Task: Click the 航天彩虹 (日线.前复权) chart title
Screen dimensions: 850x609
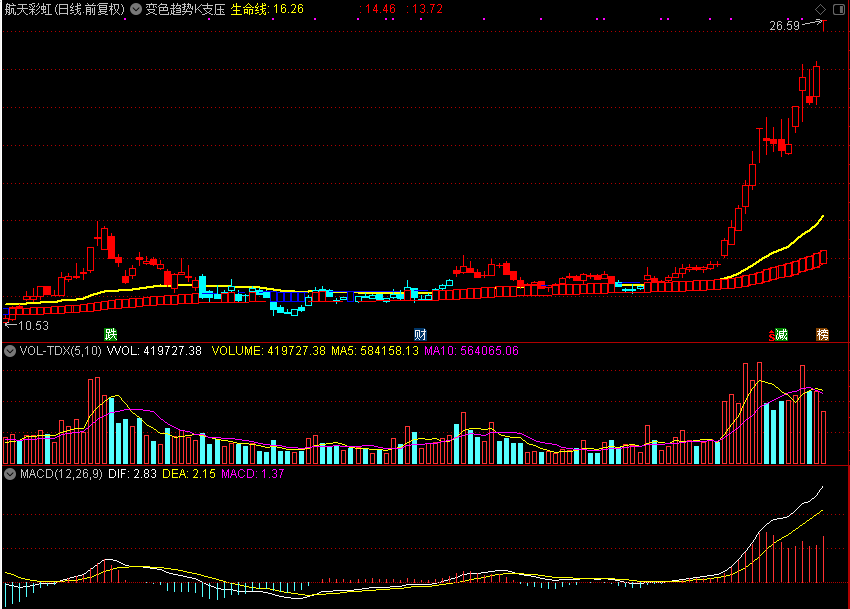Action: pyautogui.click(x=65, y=9)
